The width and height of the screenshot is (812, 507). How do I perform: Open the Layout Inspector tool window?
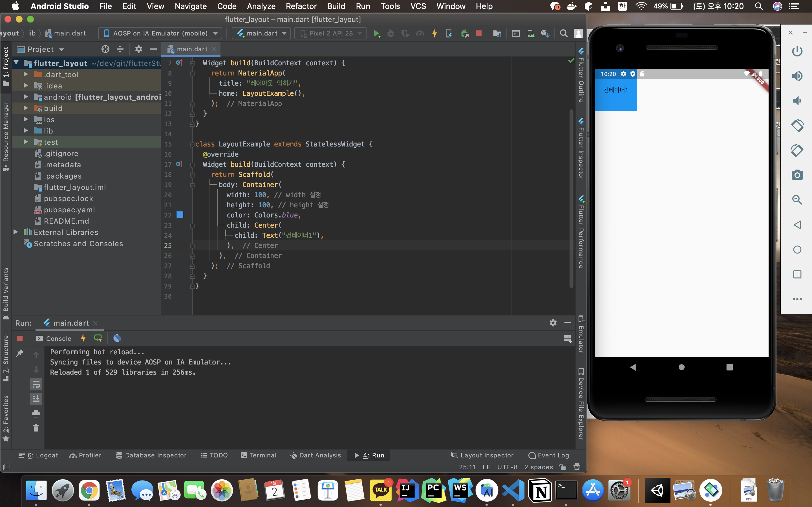(x=482, y=455)
